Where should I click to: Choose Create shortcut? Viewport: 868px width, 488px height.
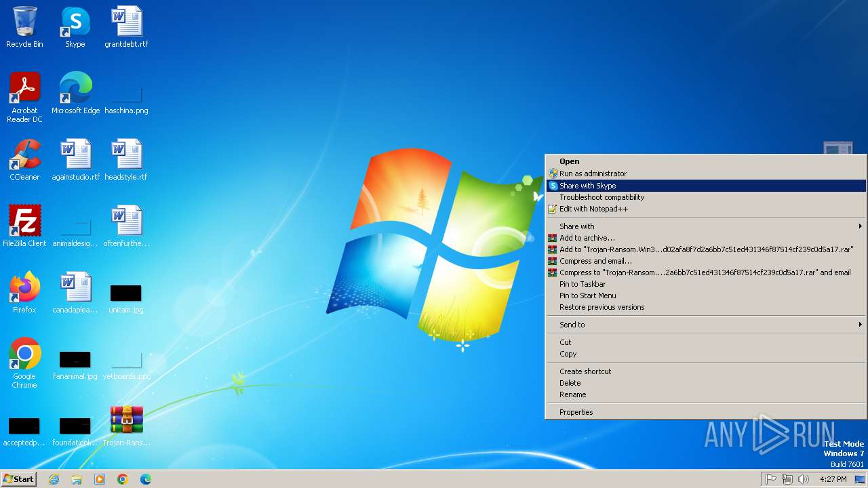coord(706,371)
